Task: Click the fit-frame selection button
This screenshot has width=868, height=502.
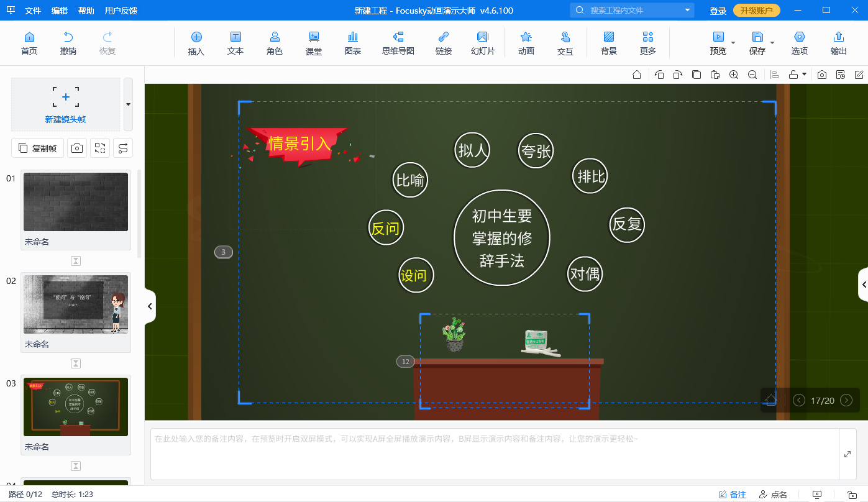Action: 99,148
